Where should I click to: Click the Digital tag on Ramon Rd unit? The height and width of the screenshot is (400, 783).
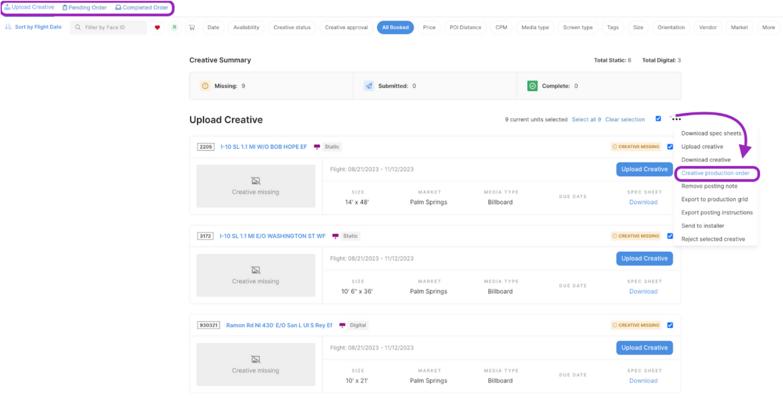358,325
